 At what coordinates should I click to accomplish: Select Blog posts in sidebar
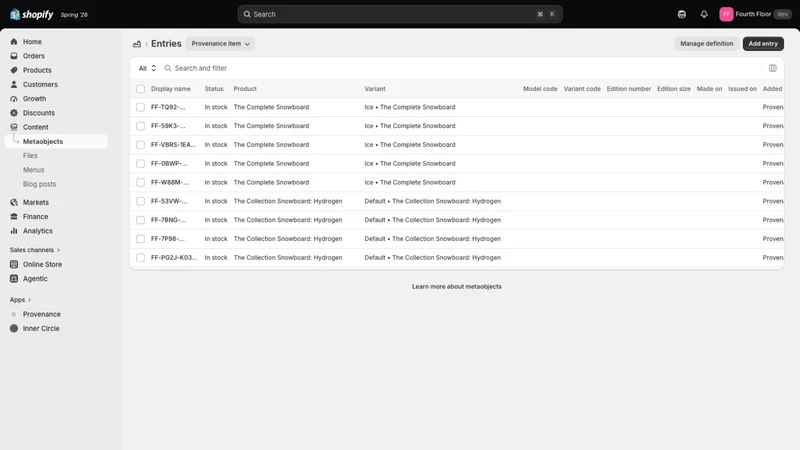click(x=39, y=184)
